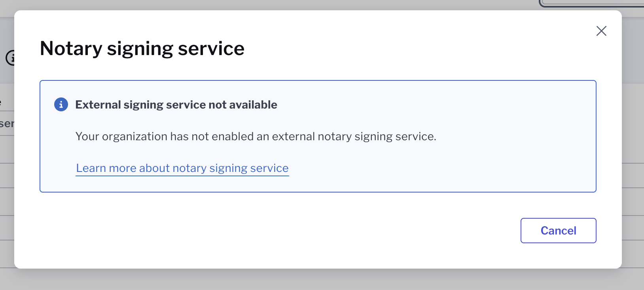The width and height of the screenshot is (644, 290).
Task: Click External signing service not available title
Action: pos(176,105)
